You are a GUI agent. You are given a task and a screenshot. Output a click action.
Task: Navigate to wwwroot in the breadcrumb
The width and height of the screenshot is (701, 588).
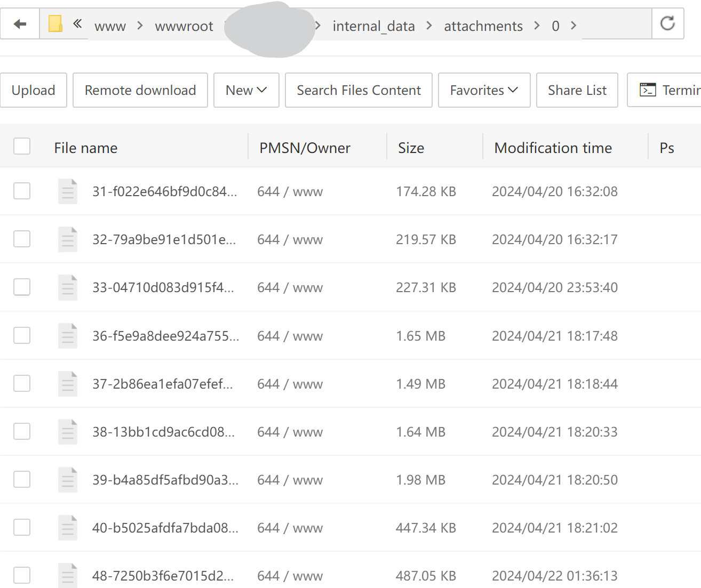[x=184, y=26]
